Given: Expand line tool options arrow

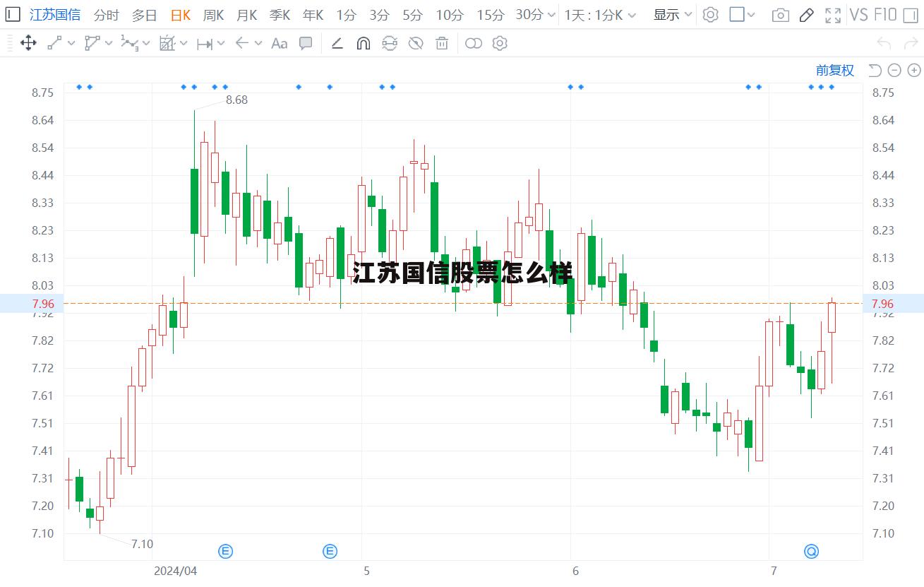Looking at the screenshot, I should click(x=71, y=43).
